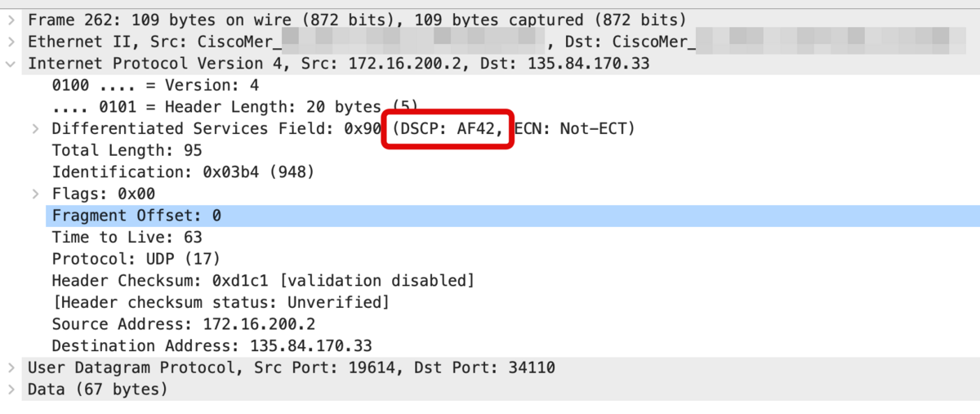The width and height of the screenshot is (980, 414).
Task: Collapse the Internet Protocol Version 4 section
Action: point(11,63)
